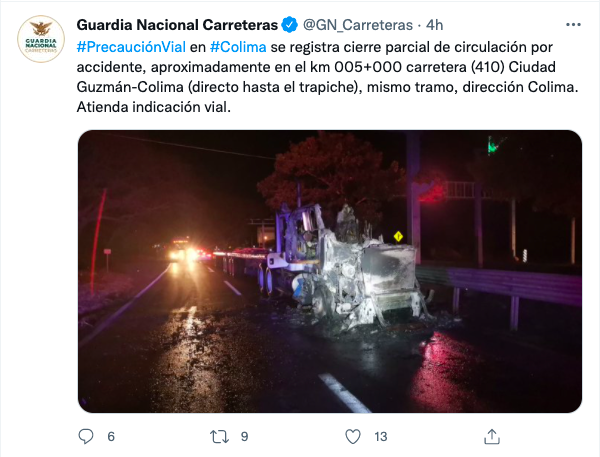
Task: Open the Guardia Nacional Carreteras display name
Action: [177, 25]
